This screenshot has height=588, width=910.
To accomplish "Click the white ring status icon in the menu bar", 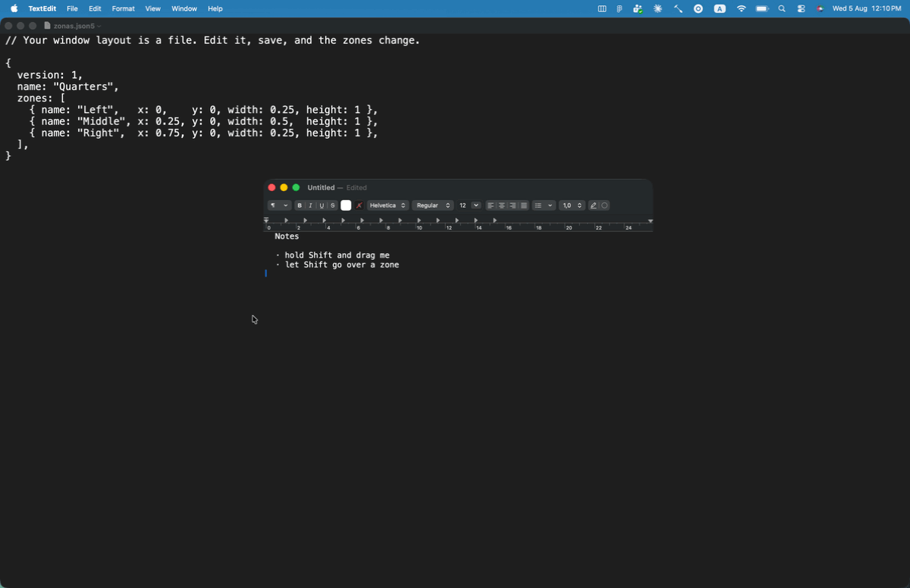I will pos(698,9).
